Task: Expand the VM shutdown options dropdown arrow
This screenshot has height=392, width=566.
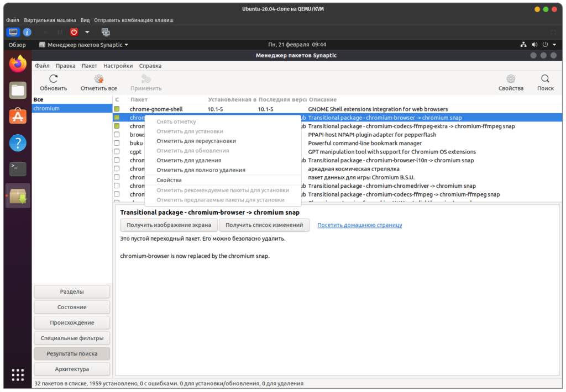Action: coord(87,32)
